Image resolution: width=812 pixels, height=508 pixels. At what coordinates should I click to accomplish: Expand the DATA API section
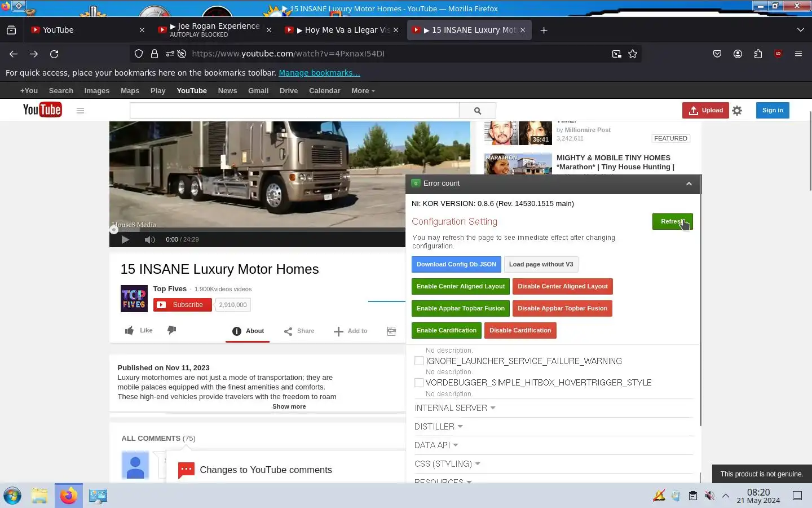pos(436,445)
